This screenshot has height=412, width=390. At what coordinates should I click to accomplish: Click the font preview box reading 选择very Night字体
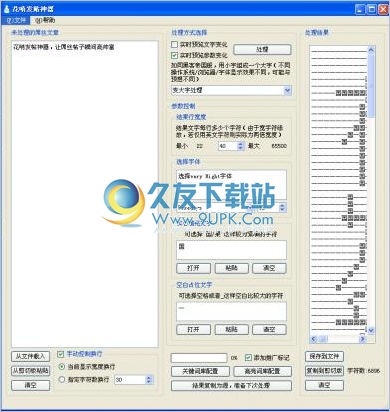coord(231,185)
